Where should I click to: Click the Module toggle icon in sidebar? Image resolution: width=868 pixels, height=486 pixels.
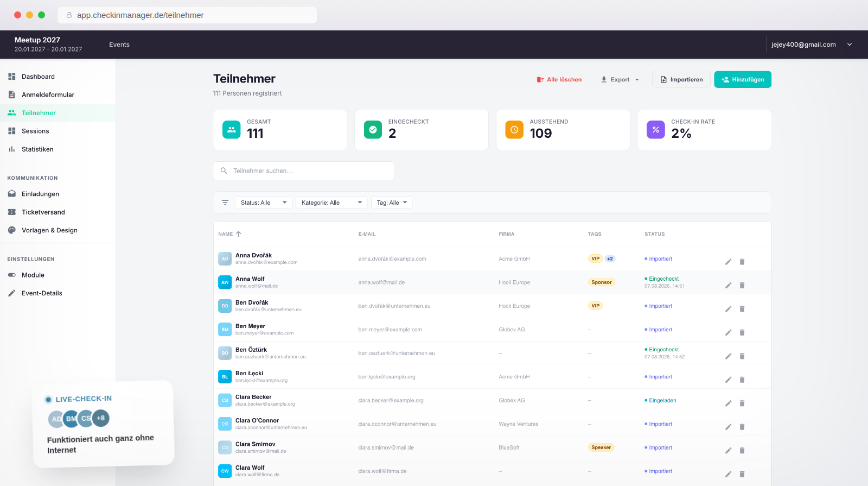11,275
